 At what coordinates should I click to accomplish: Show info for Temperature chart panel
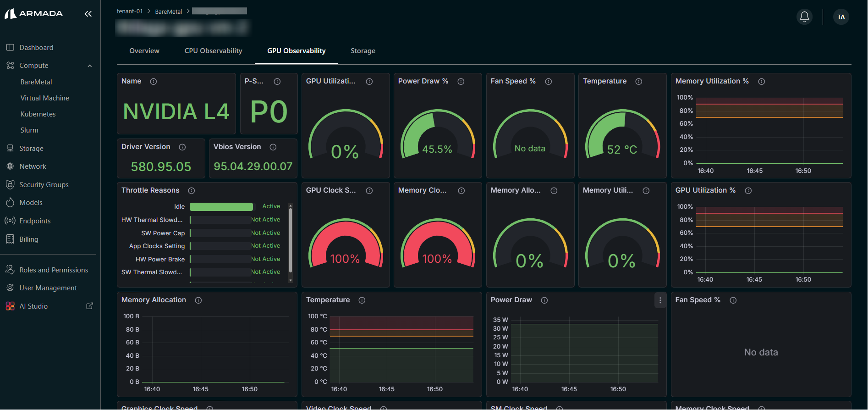click(362, 300)
